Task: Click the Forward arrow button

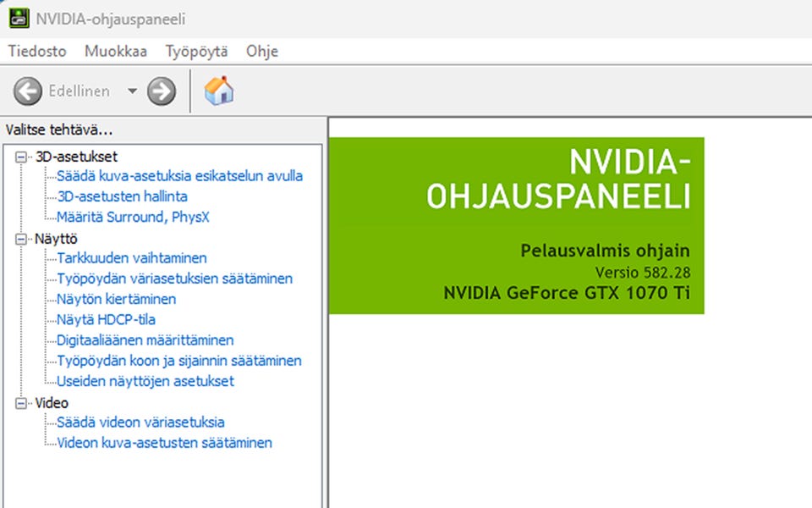Action: [162, 91]
